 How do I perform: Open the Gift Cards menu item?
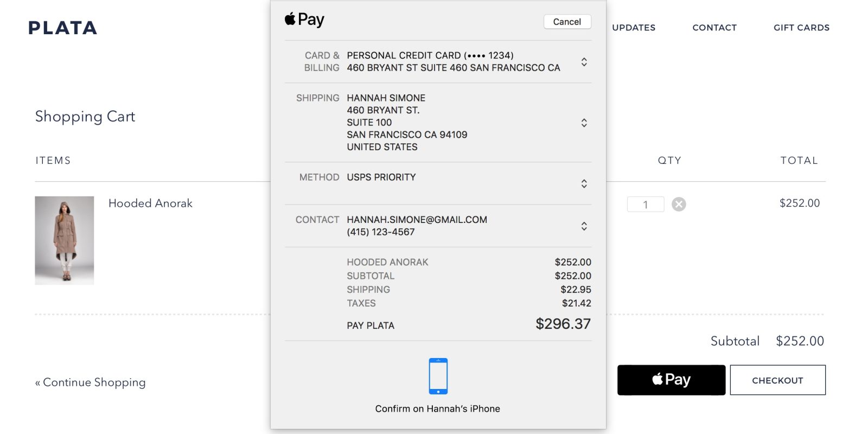point(801,28)
